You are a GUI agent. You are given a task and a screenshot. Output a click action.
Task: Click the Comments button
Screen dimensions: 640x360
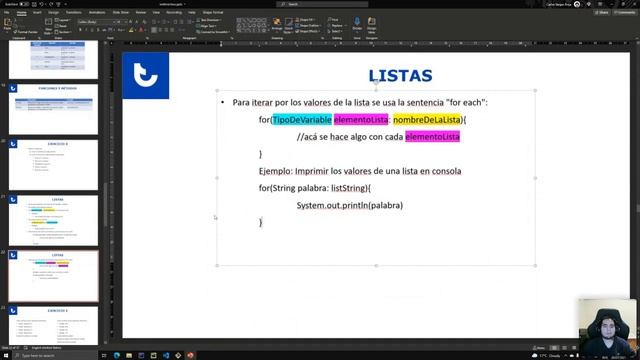[x=625, y=13]
